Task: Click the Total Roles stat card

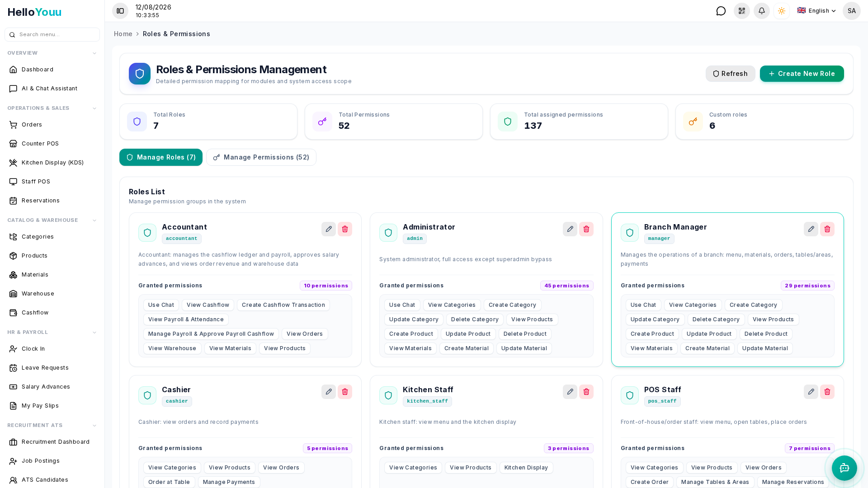Action: 208,122
